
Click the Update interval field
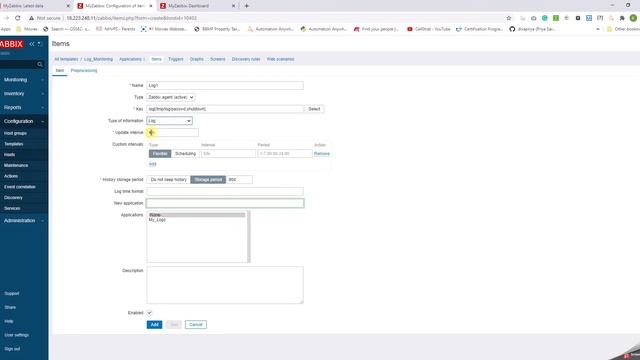click(x=173, y=132)
